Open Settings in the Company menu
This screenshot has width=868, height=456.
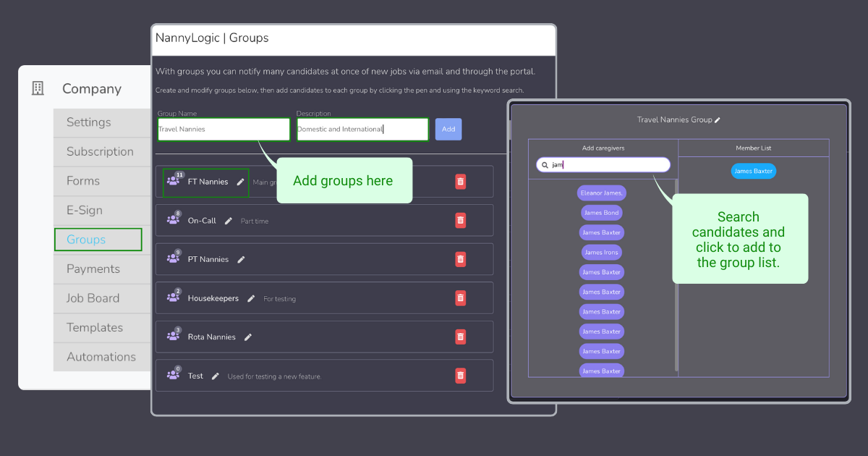pyautogui.click(x=89, y=122)
